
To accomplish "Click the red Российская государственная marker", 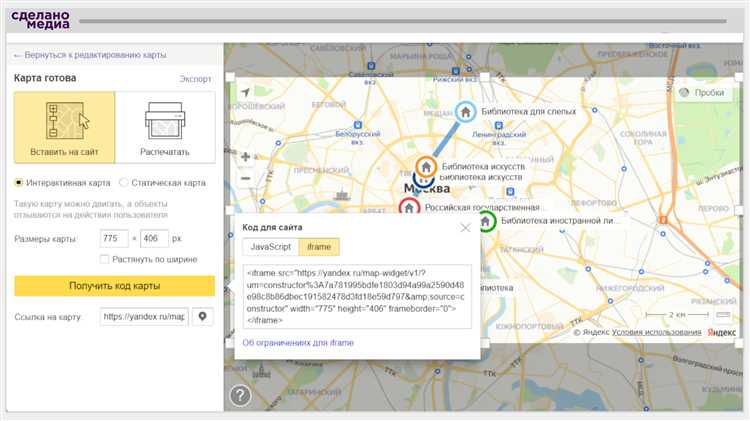I will point(409,207).
